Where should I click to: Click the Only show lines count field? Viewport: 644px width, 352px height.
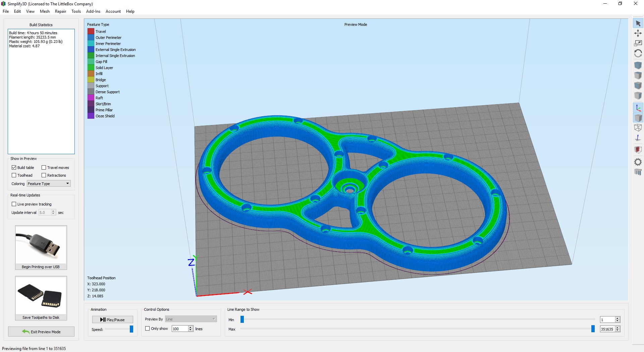(180, 329)
